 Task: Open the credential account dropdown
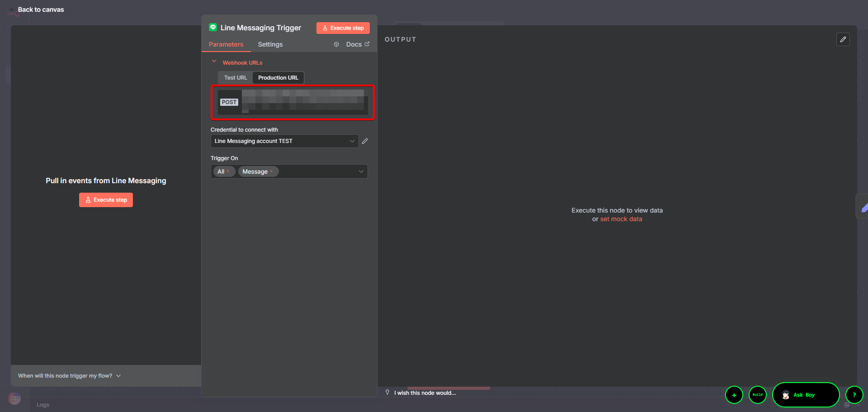284,141
